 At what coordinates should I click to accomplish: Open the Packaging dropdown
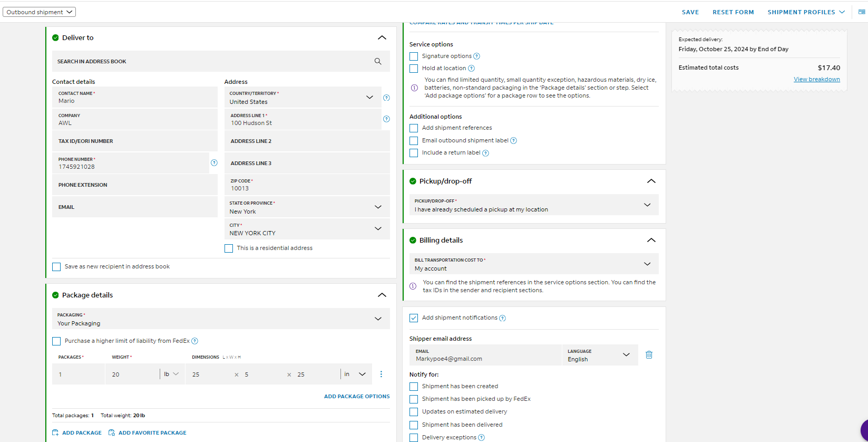(221, 319)
